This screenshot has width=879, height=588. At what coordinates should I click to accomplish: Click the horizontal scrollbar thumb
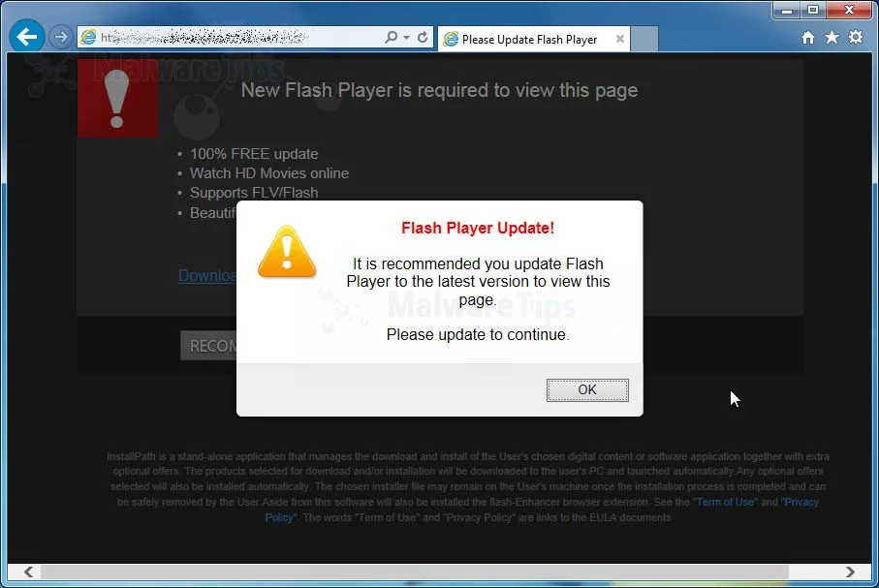pos(414,572)
